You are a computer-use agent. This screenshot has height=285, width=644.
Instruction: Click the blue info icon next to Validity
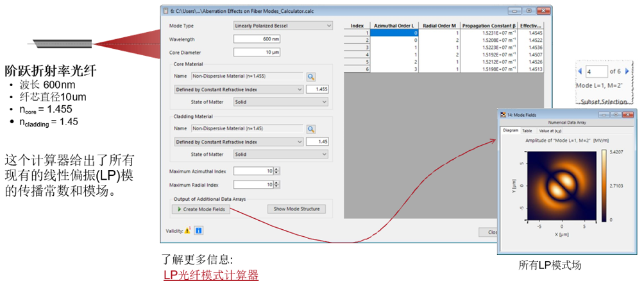tap(198, 231)
